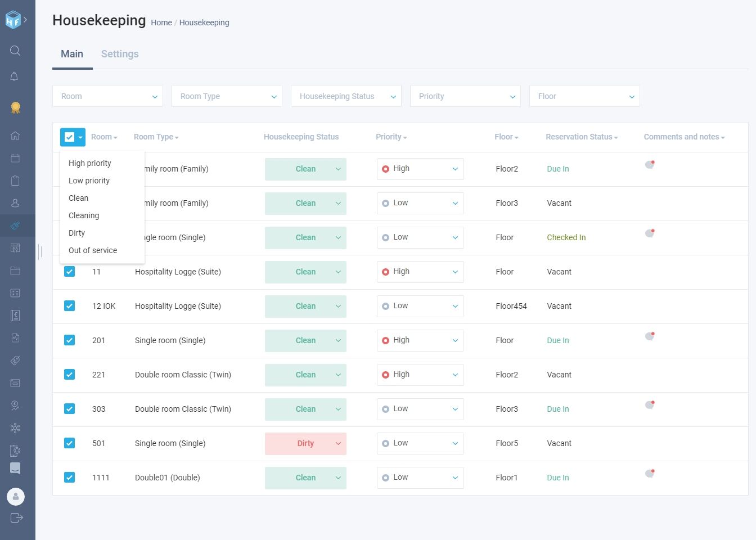The height and width of the screenshot is (540, 756).
Task: Sort by the Comments and notes header
Action: tap(684, 137)
